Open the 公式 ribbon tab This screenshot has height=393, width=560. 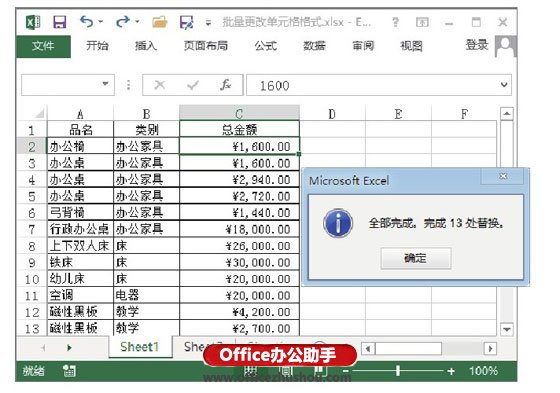266,46
